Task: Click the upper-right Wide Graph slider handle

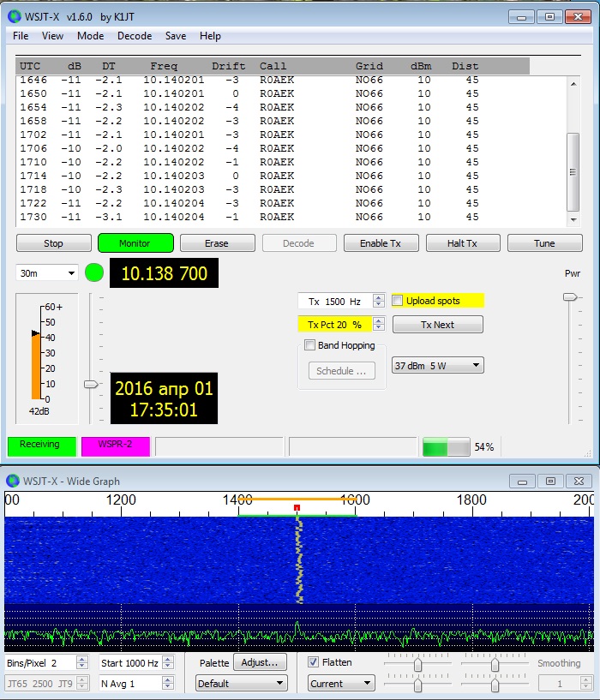Action: pyautogui.click(x=495, y=665)
